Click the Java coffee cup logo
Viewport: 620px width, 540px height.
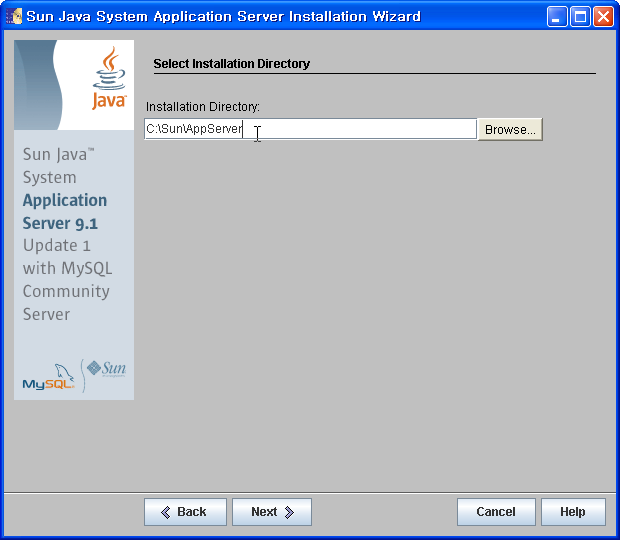pos(109,77)
